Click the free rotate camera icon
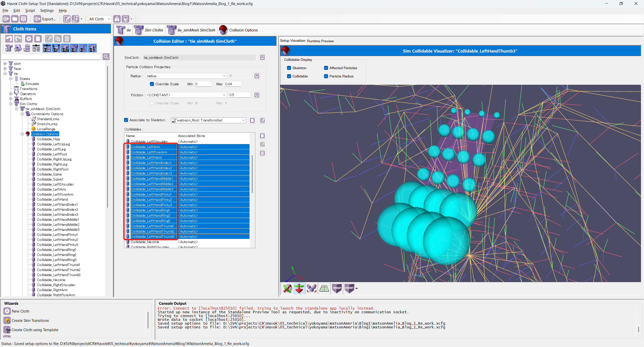 [287, 288]
